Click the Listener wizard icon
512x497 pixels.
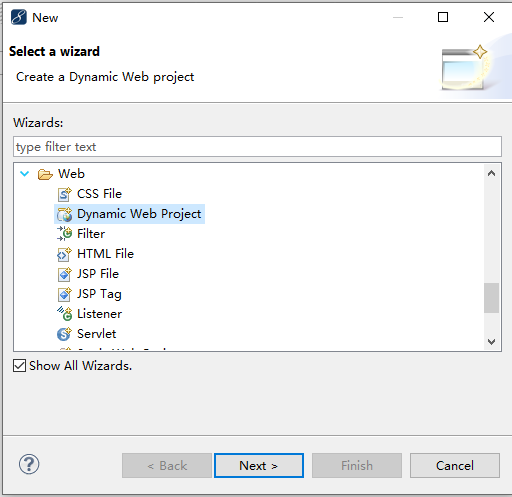pyautogui.click(x=64, y=314)
